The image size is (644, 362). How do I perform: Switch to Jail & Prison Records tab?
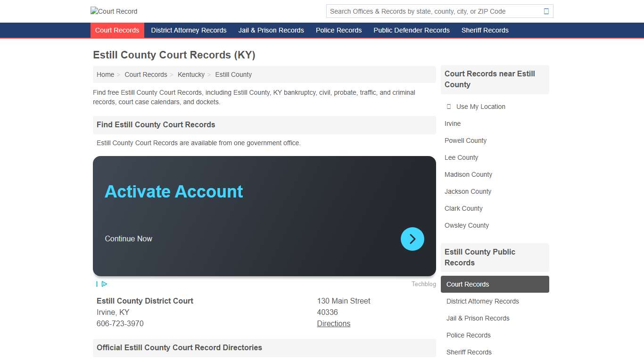tap(271, 30)
